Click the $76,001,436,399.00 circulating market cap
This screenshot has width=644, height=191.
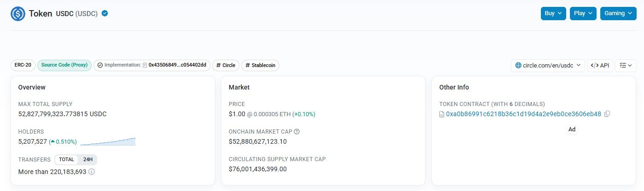(258, 169)
